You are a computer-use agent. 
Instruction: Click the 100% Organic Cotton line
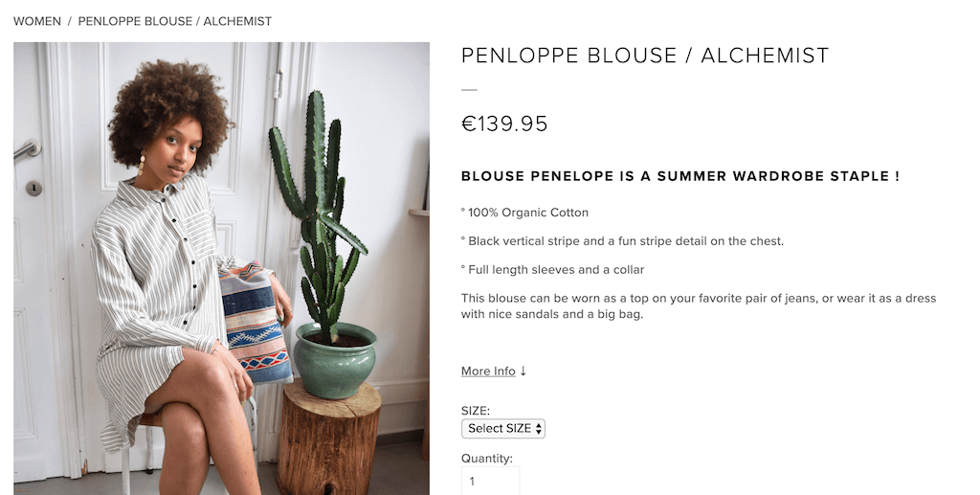[x=525, y=213]
